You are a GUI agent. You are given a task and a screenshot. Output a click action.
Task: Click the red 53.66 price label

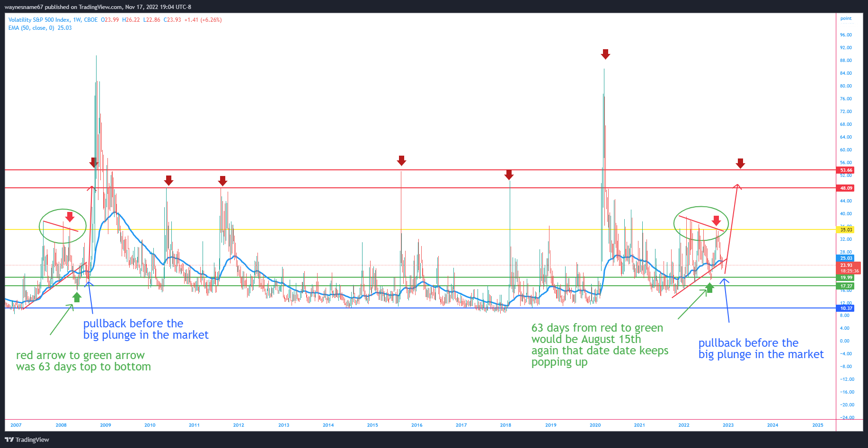[846, 170]
